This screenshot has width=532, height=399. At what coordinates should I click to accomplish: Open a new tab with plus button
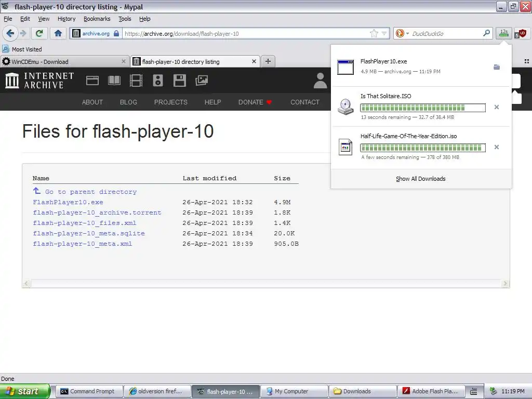click(268, 61)
